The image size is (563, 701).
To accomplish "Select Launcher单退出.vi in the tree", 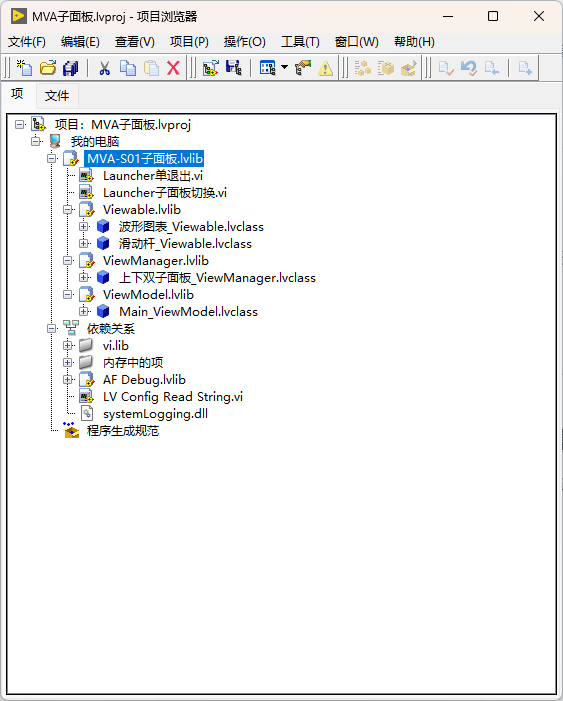I will (153, 176).
